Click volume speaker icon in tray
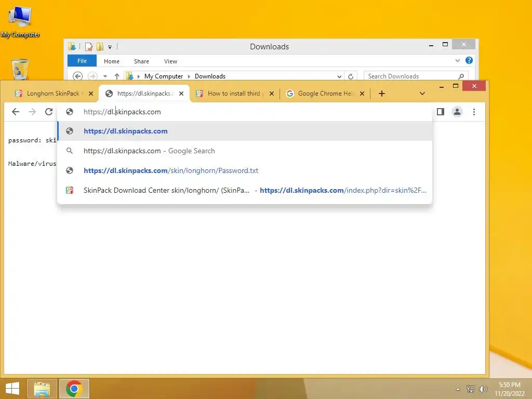Screen dimensions: 532x399 coord(483,389)
